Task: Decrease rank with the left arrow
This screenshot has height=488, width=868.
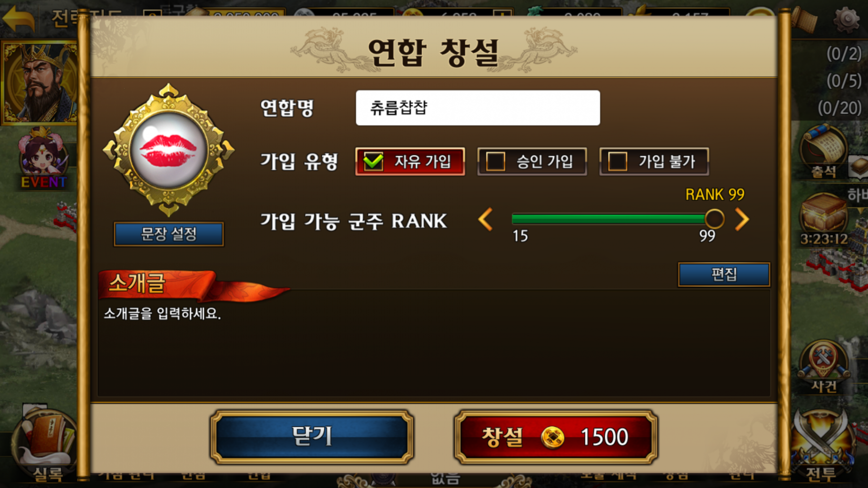Action: point(486,220)
